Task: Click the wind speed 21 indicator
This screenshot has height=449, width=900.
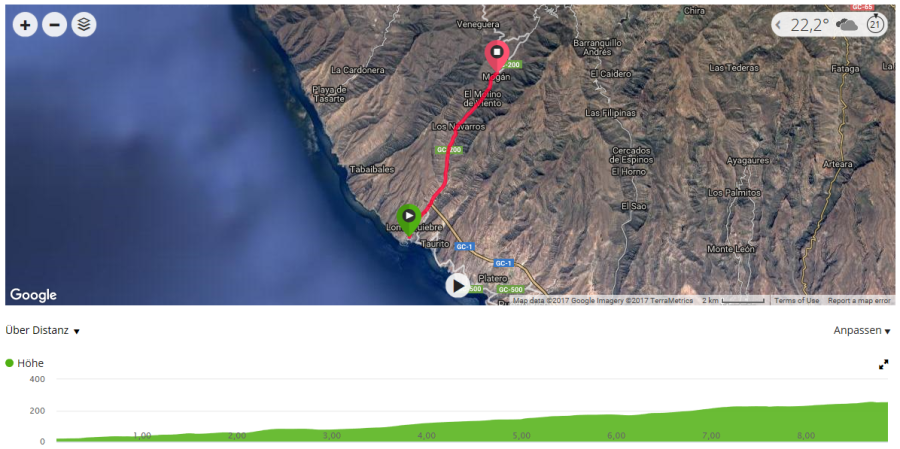Action: tap(875, 25)
